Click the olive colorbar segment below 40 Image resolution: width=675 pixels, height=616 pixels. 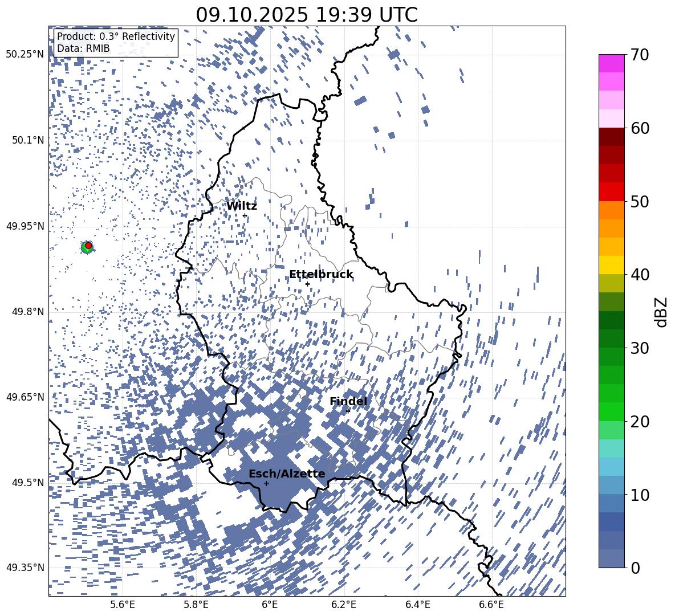tap(611, 283)
